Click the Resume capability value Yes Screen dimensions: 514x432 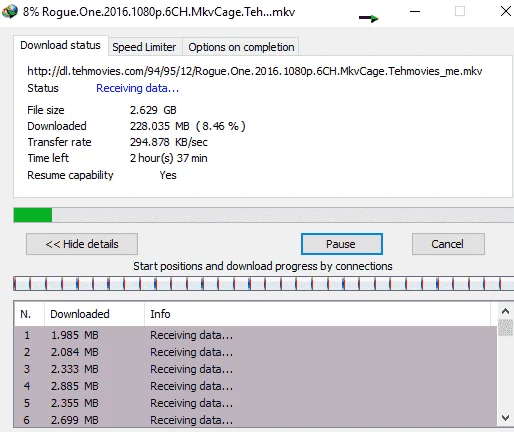coord(168,175)
